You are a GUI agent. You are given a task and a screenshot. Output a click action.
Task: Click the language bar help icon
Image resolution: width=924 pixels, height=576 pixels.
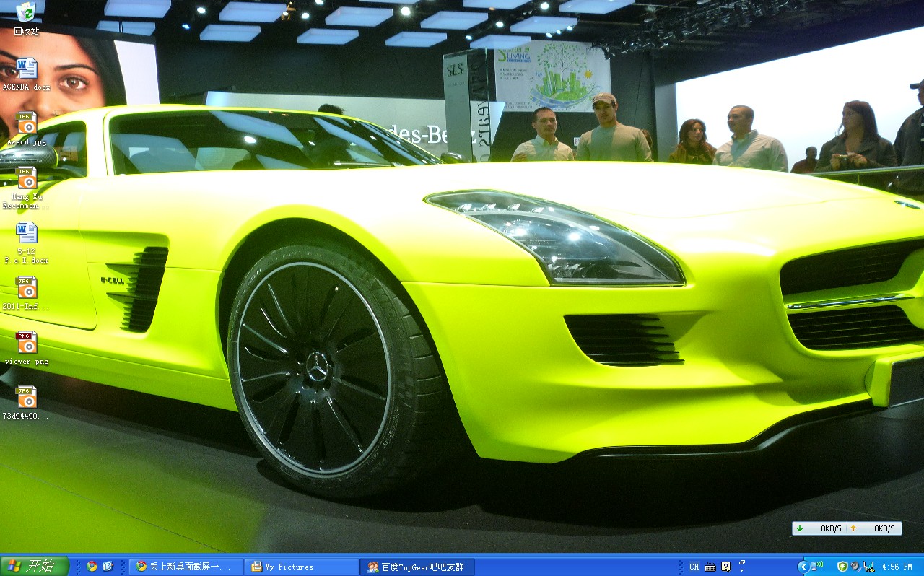point(726,567)
